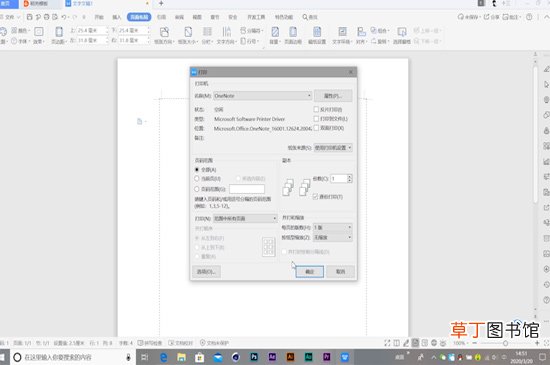Select the Page Range (页码范围) radio button
The height and width of the screenshot is (365, 550).
[x=197, y=189]
